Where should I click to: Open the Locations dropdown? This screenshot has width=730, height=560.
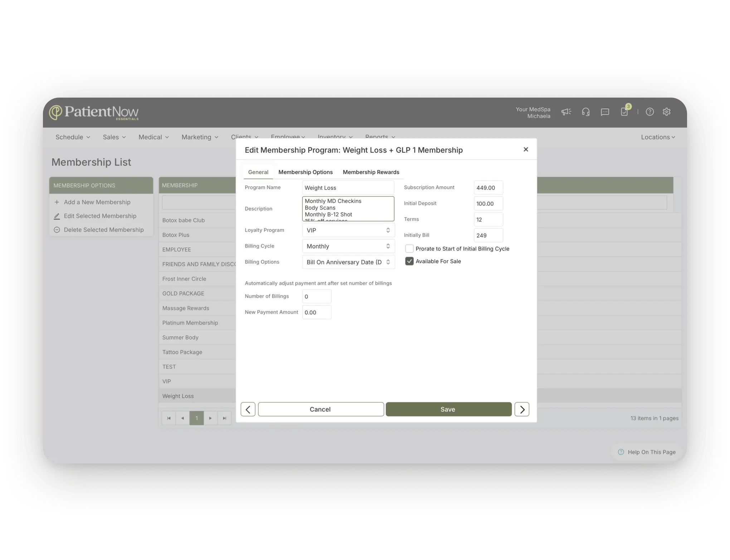(x=658, y=137)
